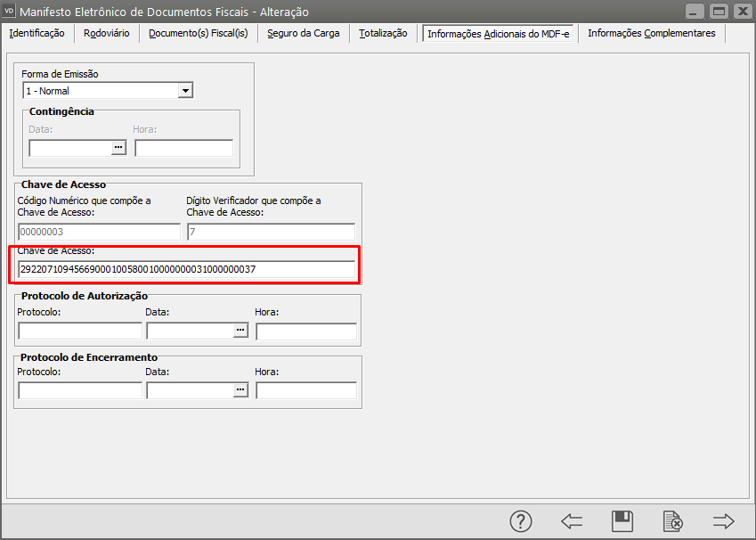Click the Autorização Hora input field
The width and height of the screenshot is (756, 540).
click(306, 331)
